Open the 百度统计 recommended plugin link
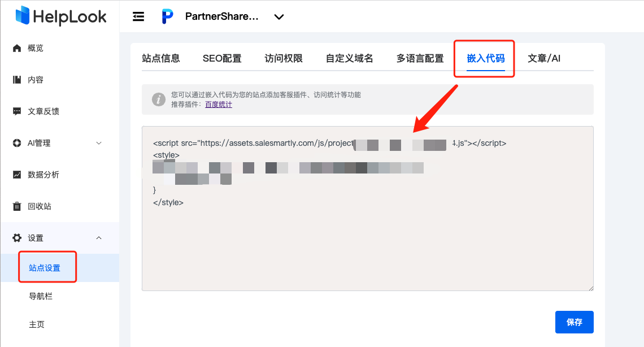Screen dimensions: 644x347 pos(219,105)
